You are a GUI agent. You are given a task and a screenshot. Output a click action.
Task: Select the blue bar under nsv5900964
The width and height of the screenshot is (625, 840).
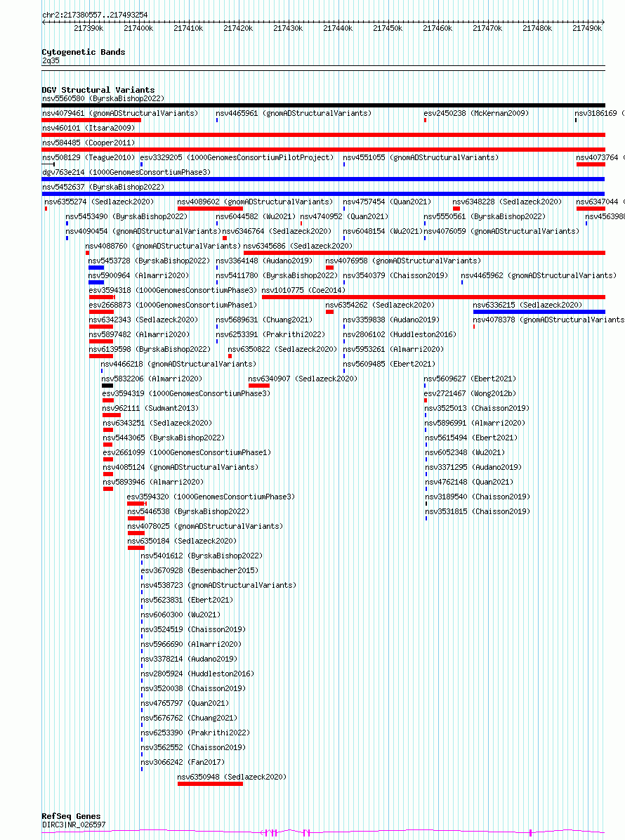[x=96, y=282]
